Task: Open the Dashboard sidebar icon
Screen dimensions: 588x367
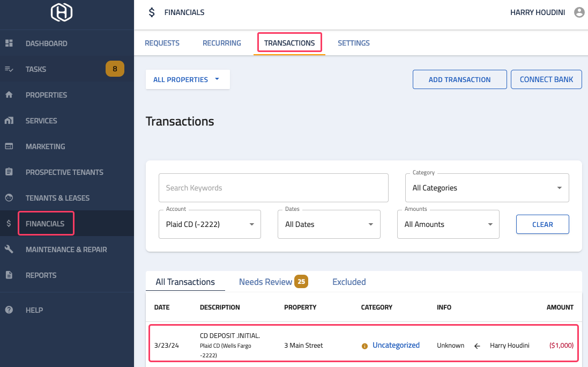Action: (9, 43)
